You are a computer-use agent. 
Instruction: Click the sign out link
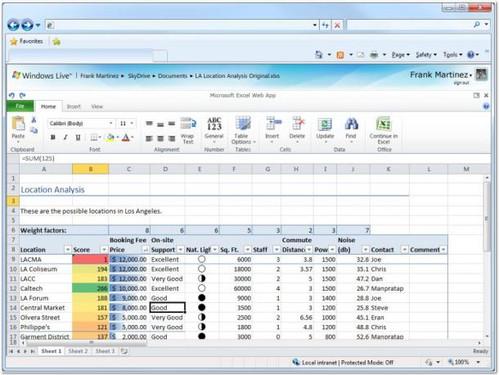coord(462,83)
